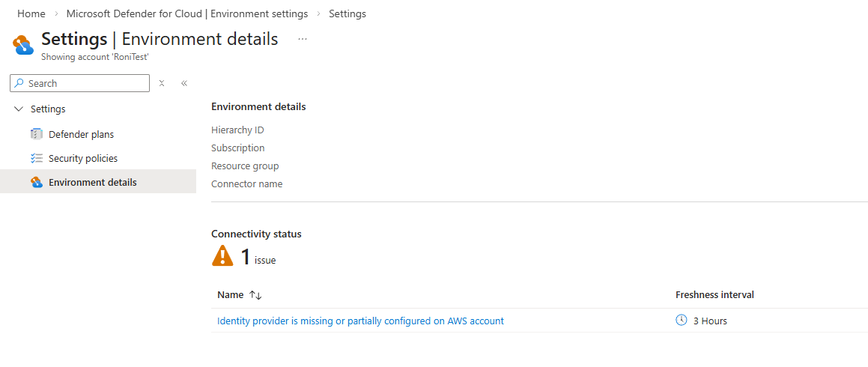Open Defender plans menu item
Viewport: 868px width, 367px height.
click(81, 134)
